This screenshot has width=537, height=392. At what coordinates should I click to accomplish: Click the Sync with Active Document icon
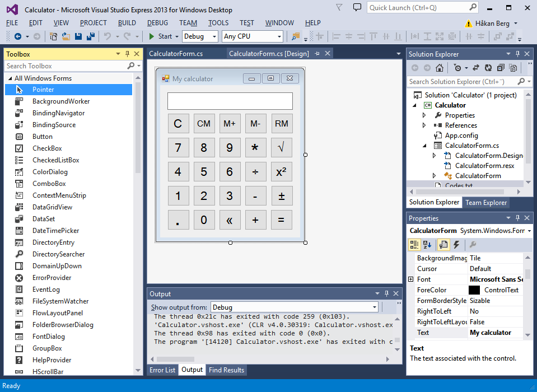[476, 68]
